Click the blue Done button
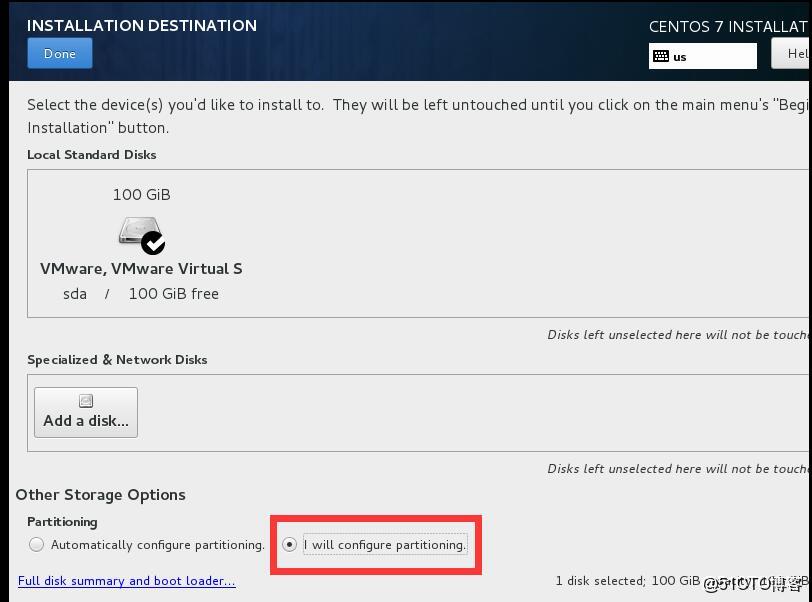Screen dimensions: 812x602 coord(60,53)
